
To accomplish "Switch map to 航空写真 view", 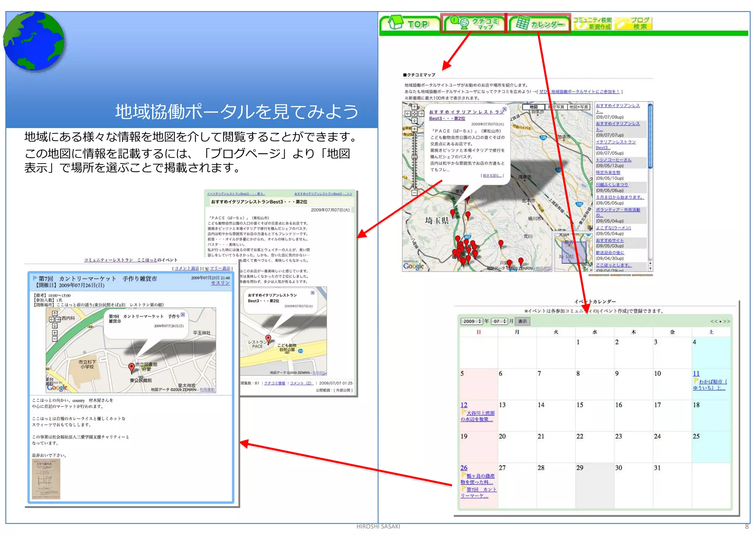I will (x=557, y=107).
